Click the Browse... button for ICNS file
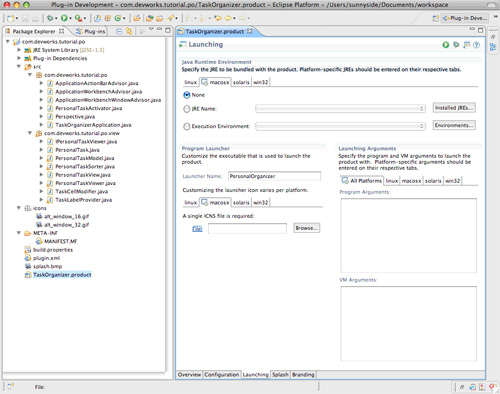The width and height of the screenshot is (500, 394). [x=307, y=228]
